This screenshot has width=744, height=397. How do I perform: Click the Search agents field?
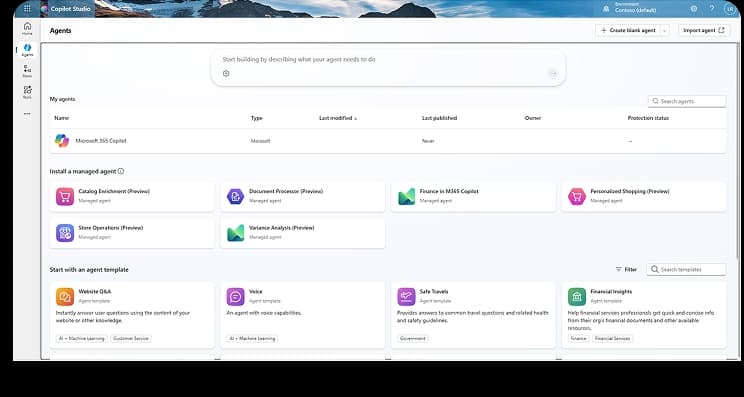(687, 101)
